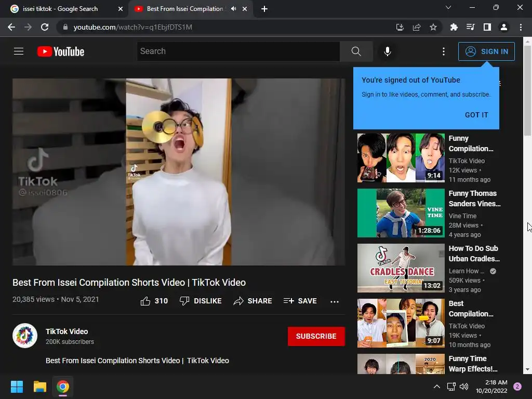Open the Chrome tab search dropdown arrow
The height and width of the screenshot is (399, 532).
click(448, 7)
